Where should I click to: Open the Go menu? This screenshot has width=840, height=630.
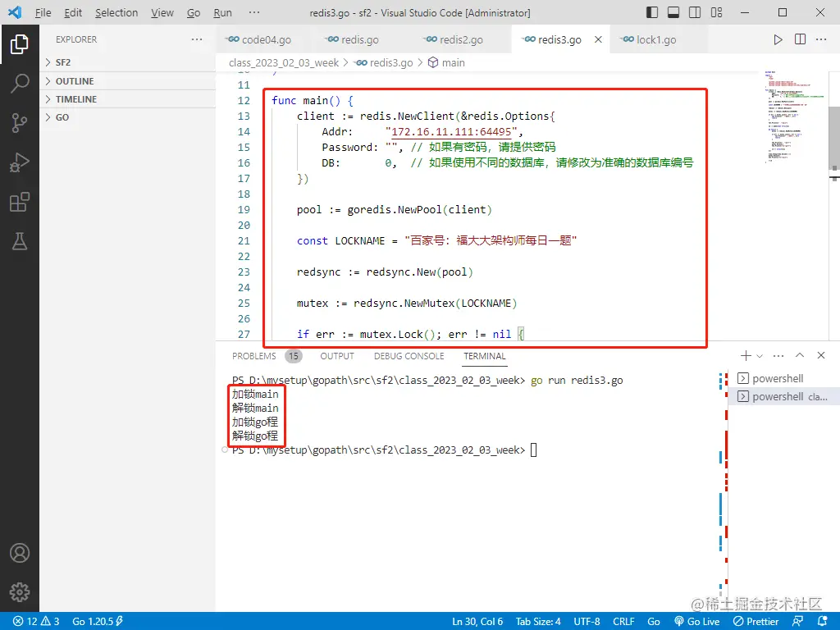(194, 12)
